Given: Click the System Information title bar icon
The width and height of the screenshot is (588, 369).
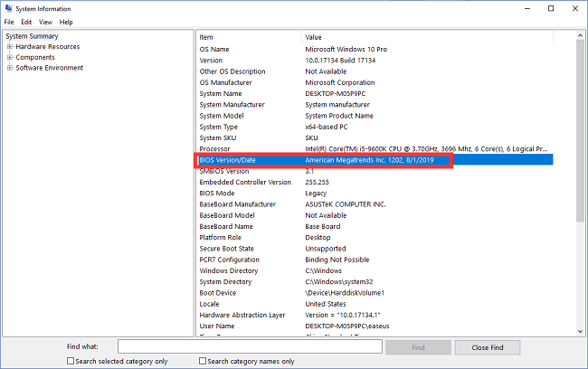Looking at the screenshot, I should (x=8, y=8).
